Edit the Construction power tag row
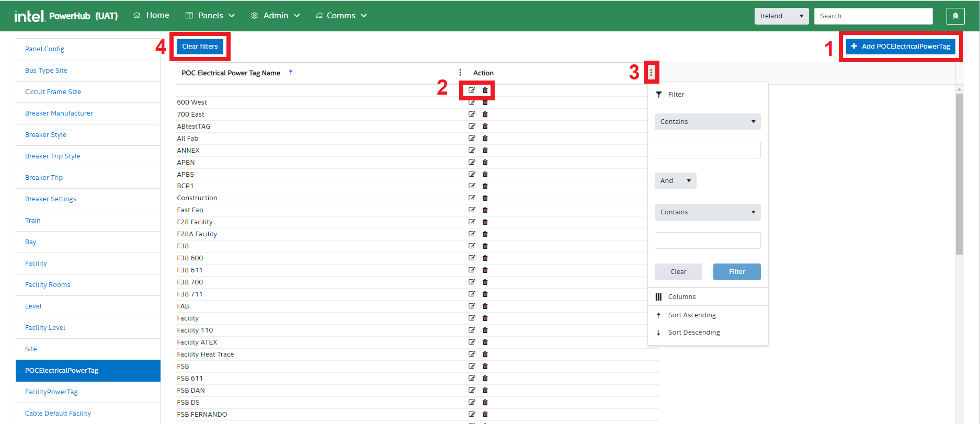The image size is (980, 424). [x=472, y=198]
